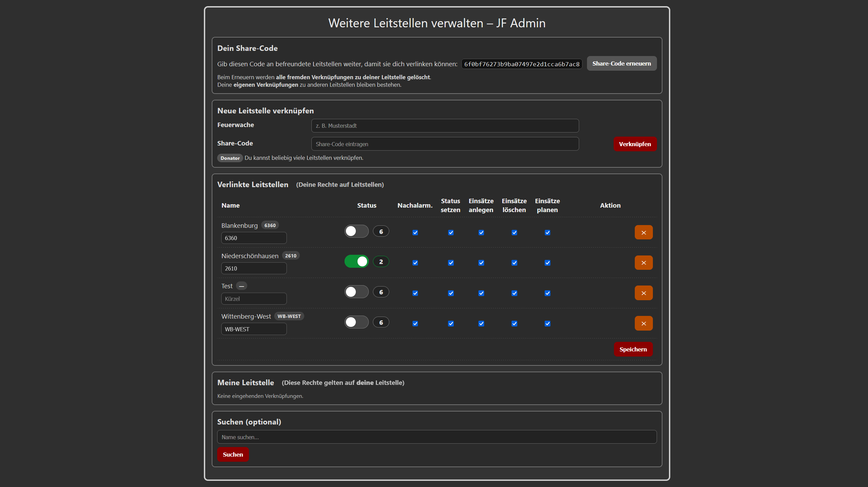Edit Blankenburg Kürzel field 6360
The image size is (868, 487).
point(254,238)
